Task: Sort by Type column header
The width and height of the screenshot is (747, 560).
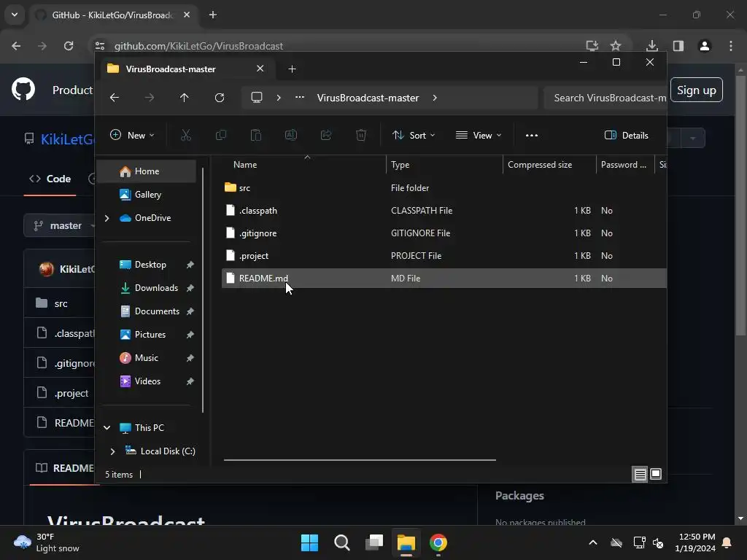Action: click(x=444, y=165)
